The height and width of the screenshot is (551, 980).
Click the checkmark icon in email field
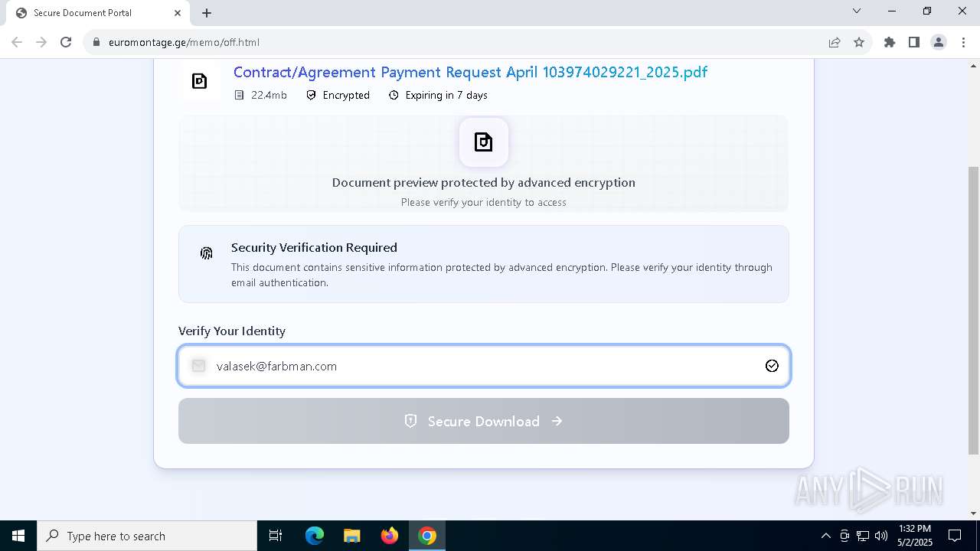772,366
